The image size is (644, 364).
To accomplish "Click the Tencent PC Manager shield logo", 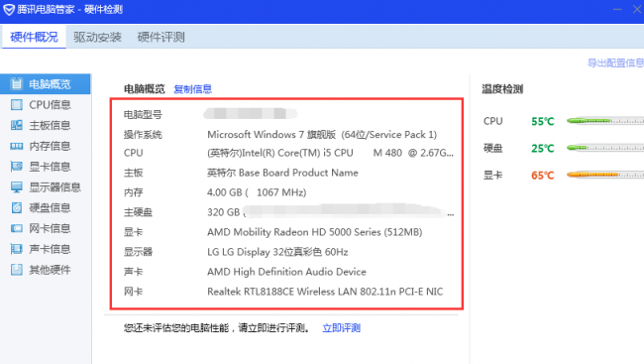I will (x=9, y=10).
